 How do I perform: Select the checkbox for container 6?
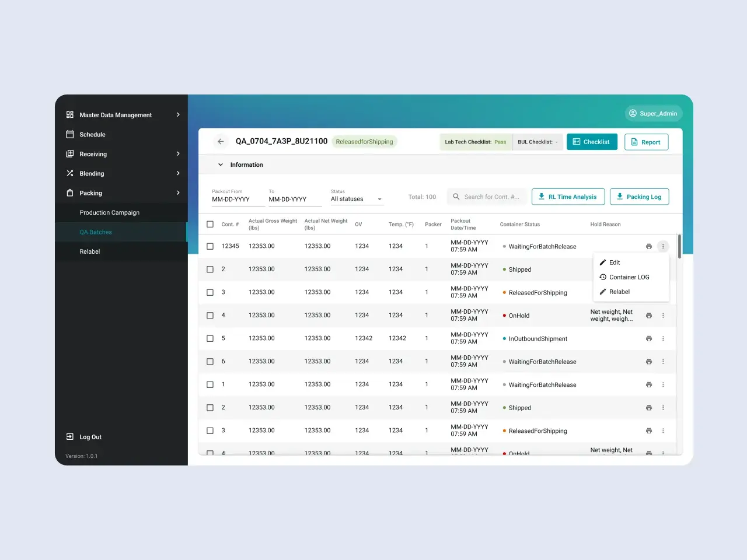pyautogui.click(x=210, y=362)
